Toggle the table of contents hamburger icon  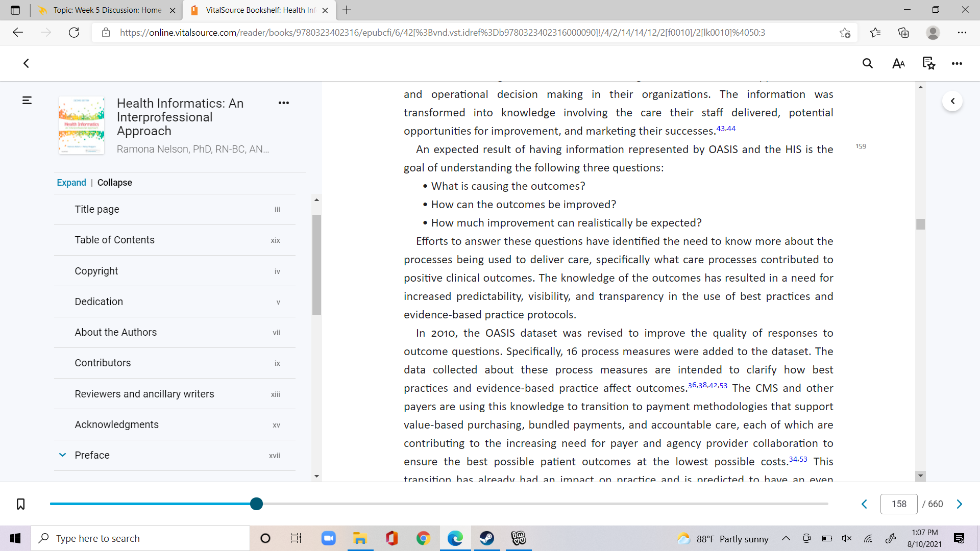27,101
